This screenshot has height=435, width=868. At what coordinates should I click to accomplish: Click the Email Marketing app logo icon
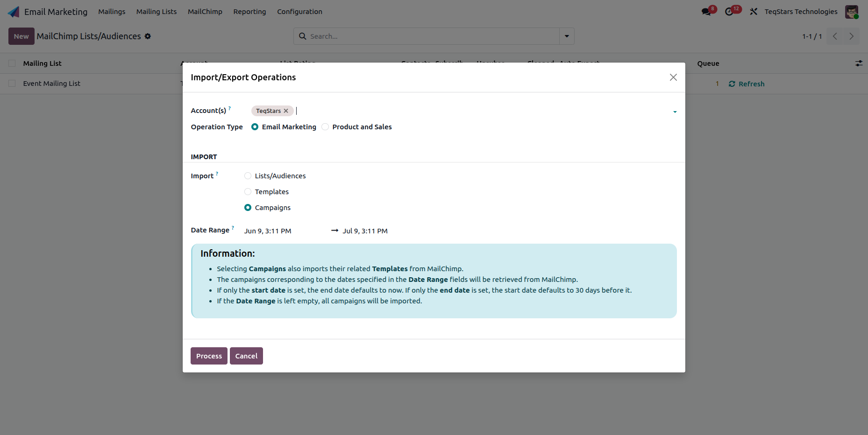[14, 12]
